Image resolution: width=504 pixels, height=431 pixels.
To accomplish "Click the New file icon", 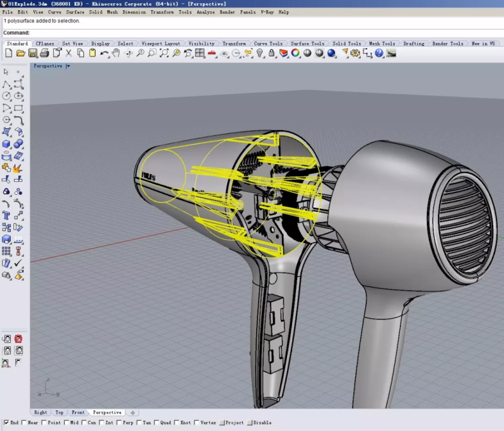I will (8, 53).
